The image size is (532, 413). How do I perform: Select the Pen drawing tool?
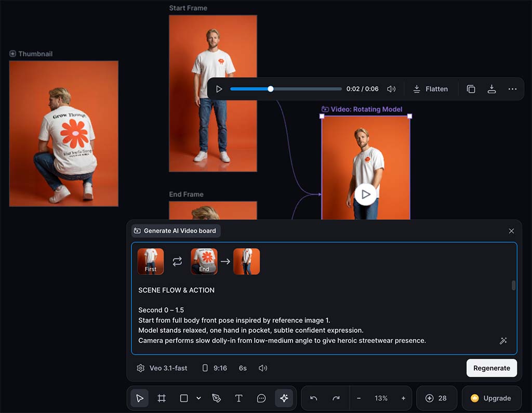pyautogui.click(x=216, y=398)
